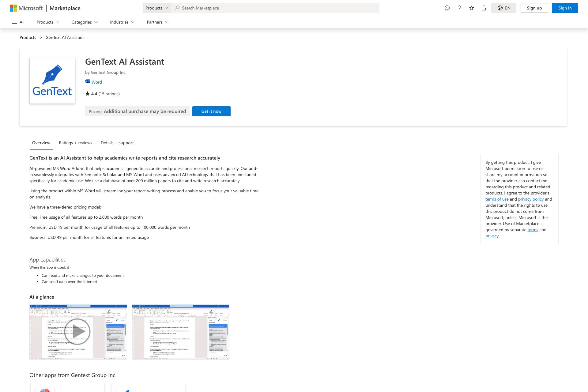The image size is (588, 392).
Task: Click the account sign-in icon
Action: click(484, 8)
